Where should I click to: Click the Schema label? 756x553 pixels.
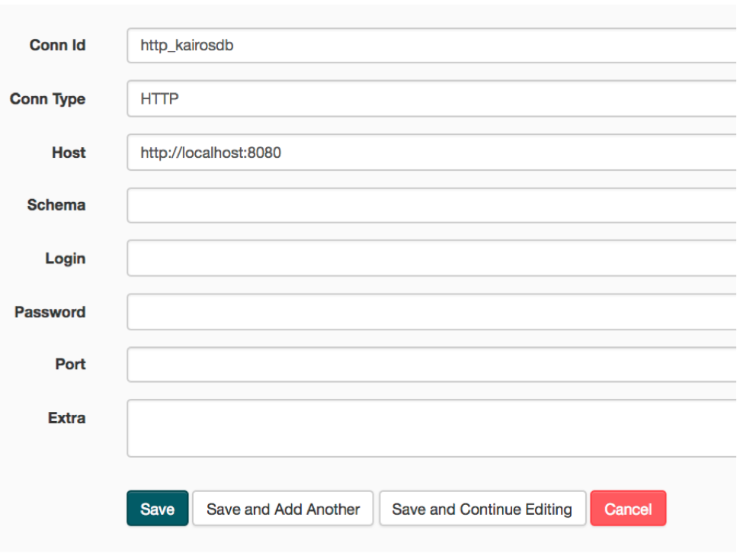coord(56,205)
